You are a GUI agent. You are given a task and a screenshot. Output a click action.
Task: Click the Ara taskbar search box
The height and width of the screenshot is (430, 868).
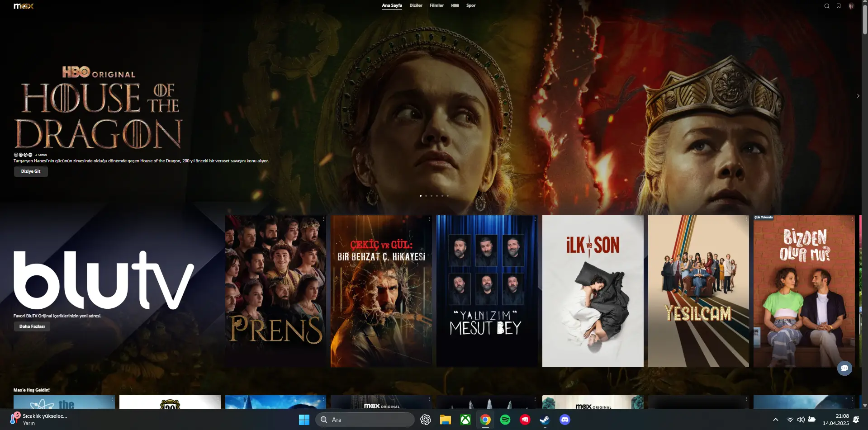point(365,420)
